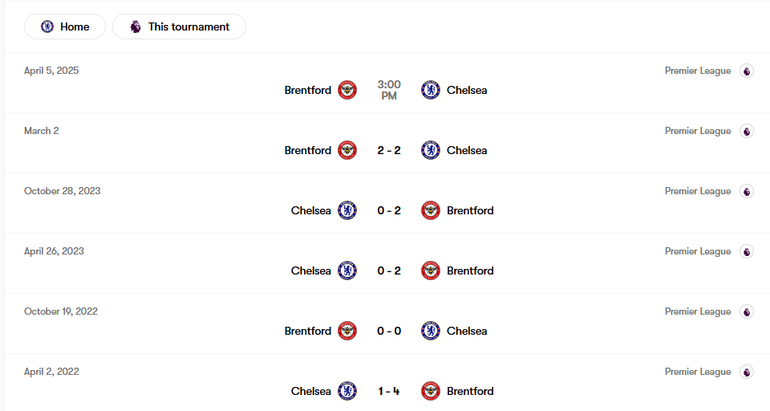The width and height of the screenshot is (770, 411).
Task: Click Chelsea crest in April 5, 2025 fixture
Action: coord(431,90)
